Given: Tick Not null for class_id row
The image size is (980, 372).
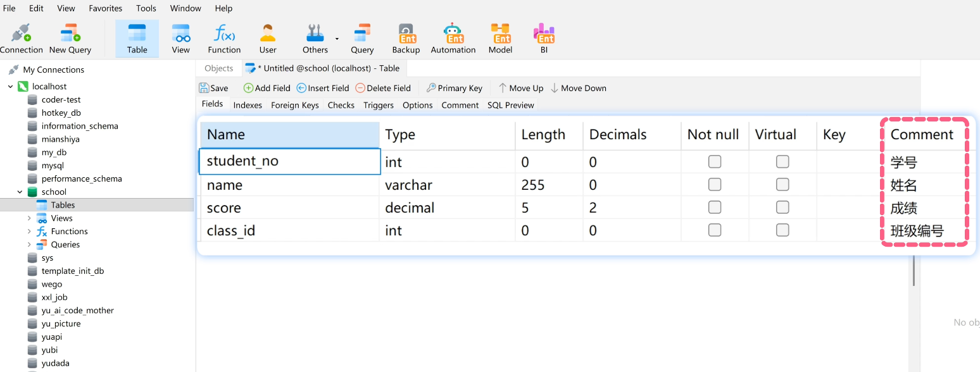Looking at the screenshot, I should (x=715, y=230).
